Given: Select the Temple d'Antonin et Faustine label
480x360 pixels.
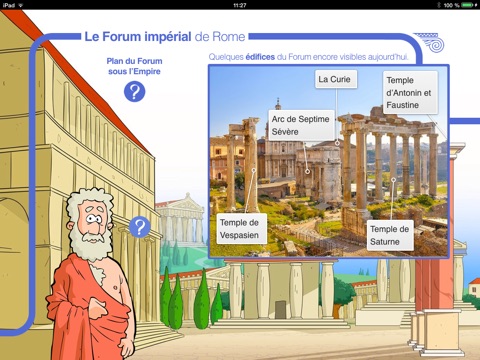Looking at the screenshot, I should tap(410, 93).
